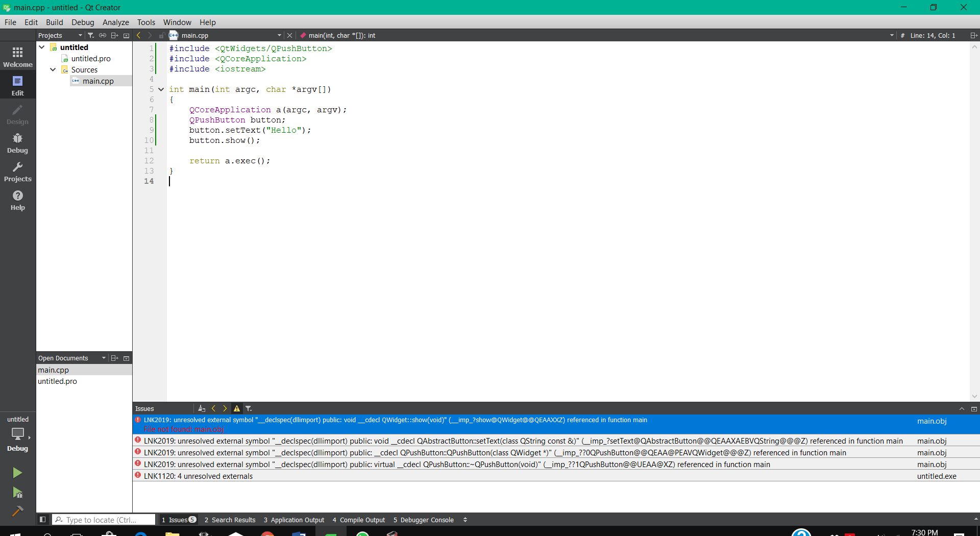Select the LNK1120 4 unresolved externals issue
Image resolution: width=980 pixels, height=536 pixels.
[556, 476]
